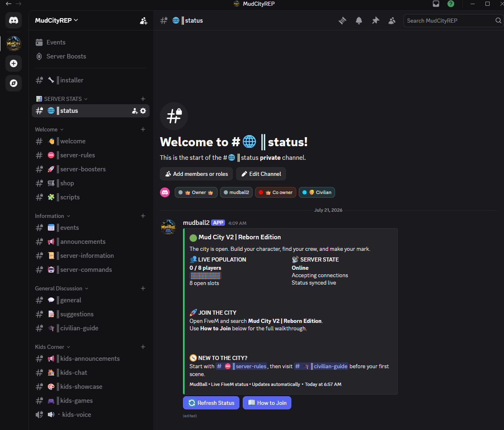
Task: Open the kids-chat channel
Action: (x=91, y=373)
